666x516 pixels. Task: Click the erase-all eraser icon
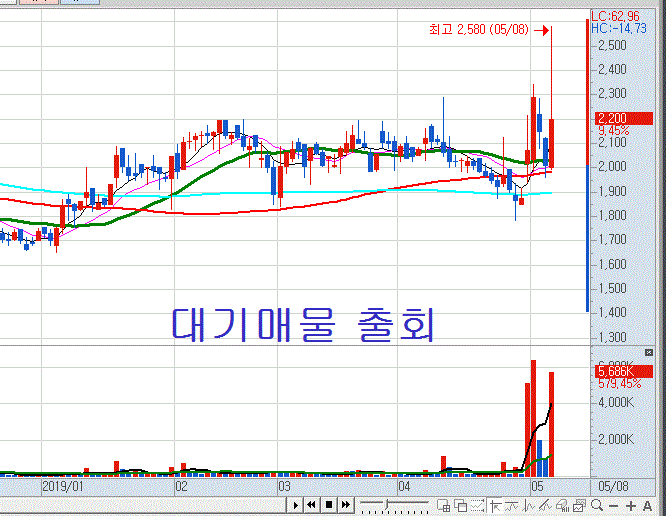pyautogui.click(x=562, y=505)
